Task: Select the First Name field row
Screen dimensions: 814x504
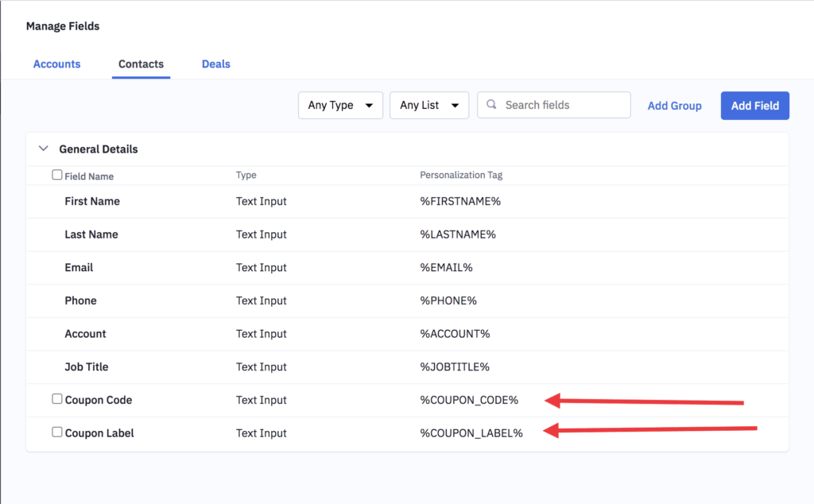Action: [x=92, y=201]
